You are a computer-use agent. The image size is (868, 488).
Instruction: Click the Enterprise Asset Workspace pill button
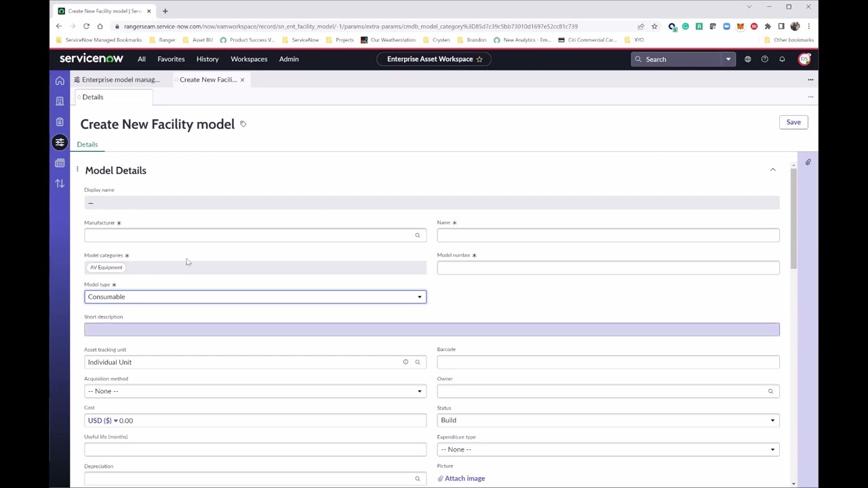tap(433, 59)
